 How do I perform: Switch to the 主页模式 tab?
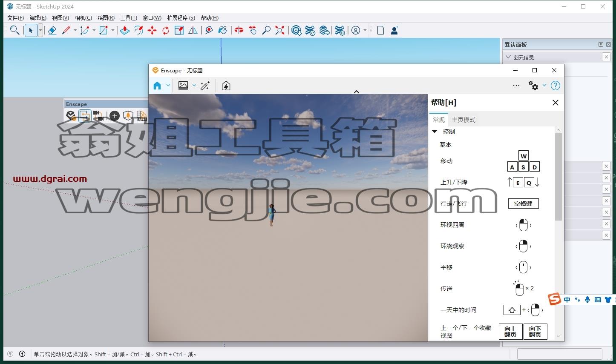(x=463, y=120)
